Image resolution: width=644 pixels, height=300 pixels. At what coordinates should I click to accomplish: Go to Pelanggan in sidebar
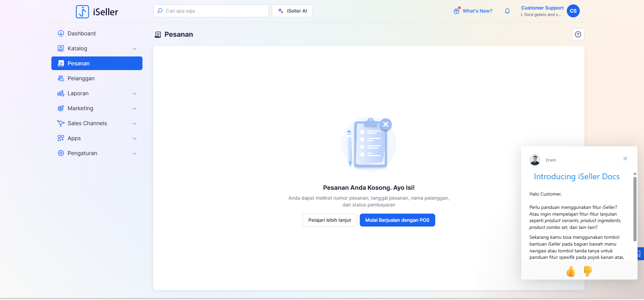81,78
